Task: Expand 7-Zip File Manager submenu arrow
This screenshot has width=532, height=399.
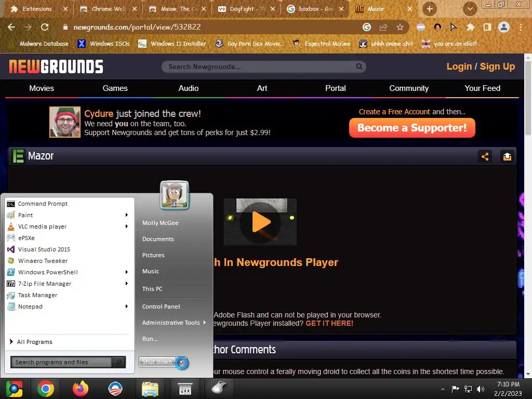Action: point(127,283)
